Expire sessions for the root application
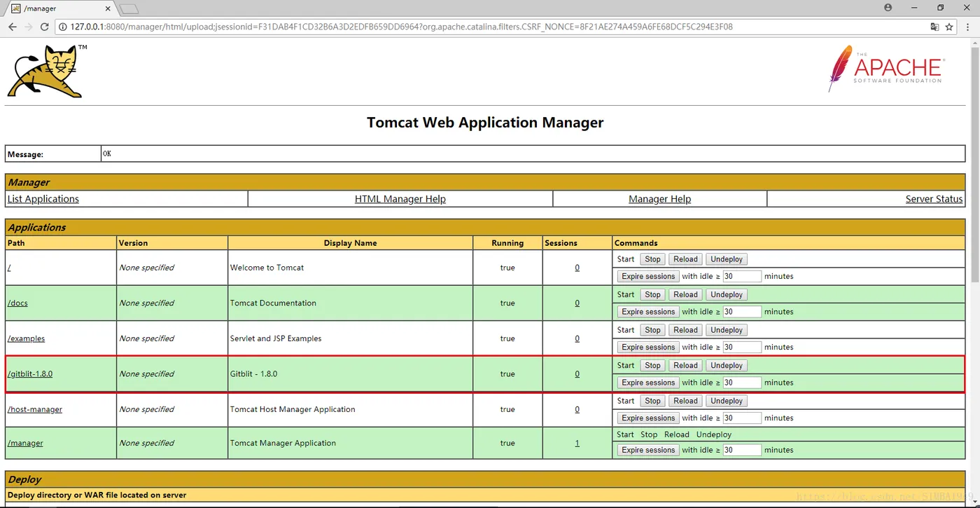The width and height of the screenshot is (980, 508). (648, 276)
